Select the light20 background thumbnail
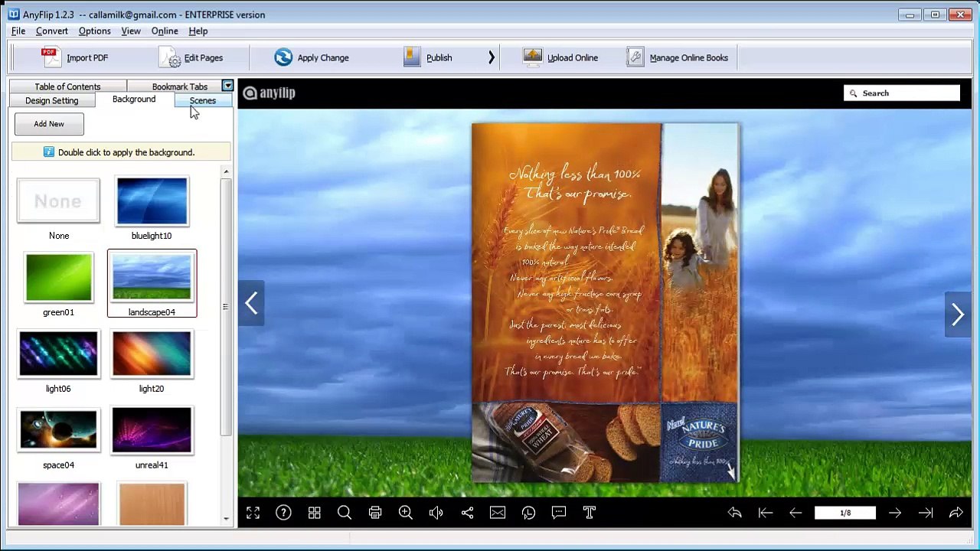The image size is (980, 551). pos(152,354)
